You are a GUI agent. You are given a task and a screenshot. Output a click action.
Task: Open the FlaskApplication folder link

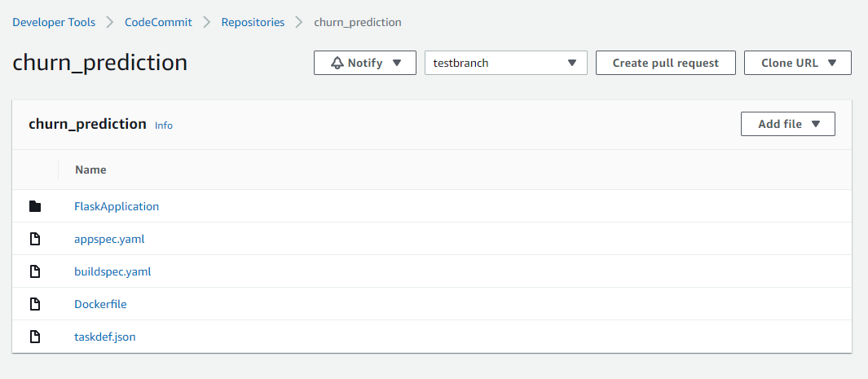[x=117, y=206]
